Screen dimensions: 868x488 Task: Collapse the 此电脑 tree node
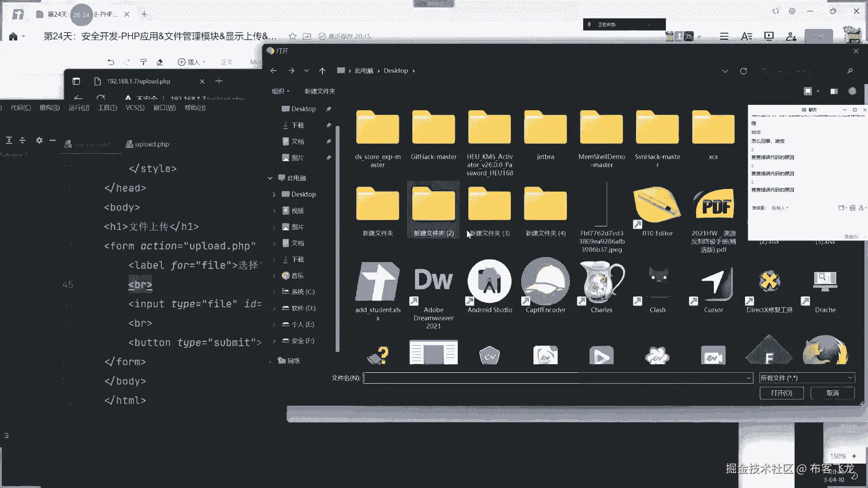(270, 178)
